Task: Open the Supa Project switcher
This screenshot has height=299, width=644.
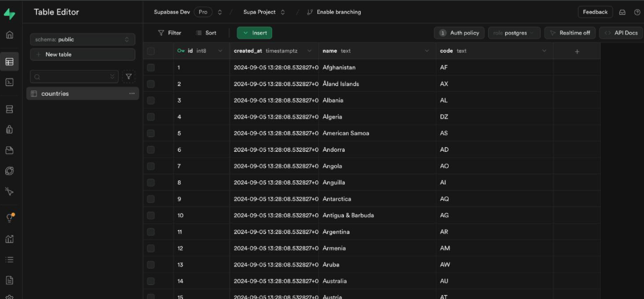Action: (283, 12)
